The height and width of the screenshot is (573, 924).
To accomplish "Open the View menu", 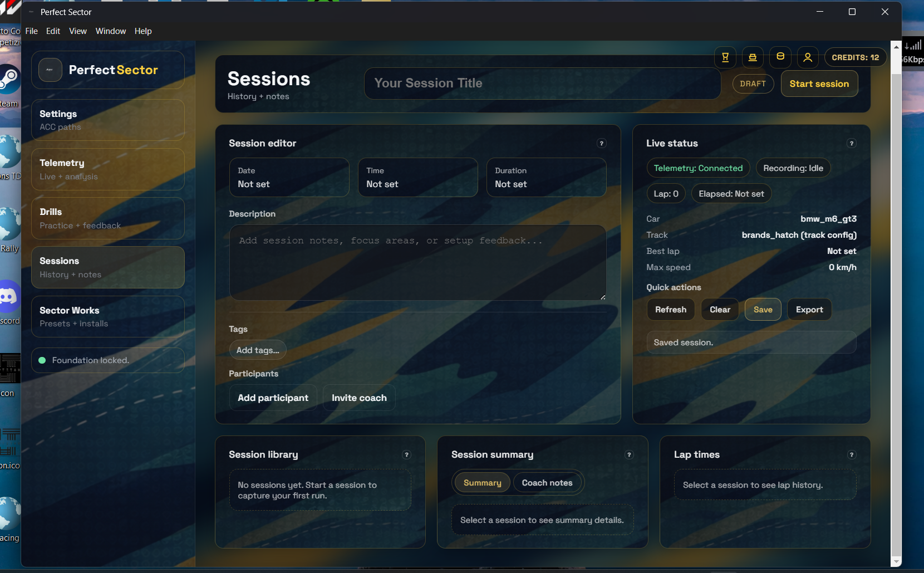I will (x=78, y=31).
